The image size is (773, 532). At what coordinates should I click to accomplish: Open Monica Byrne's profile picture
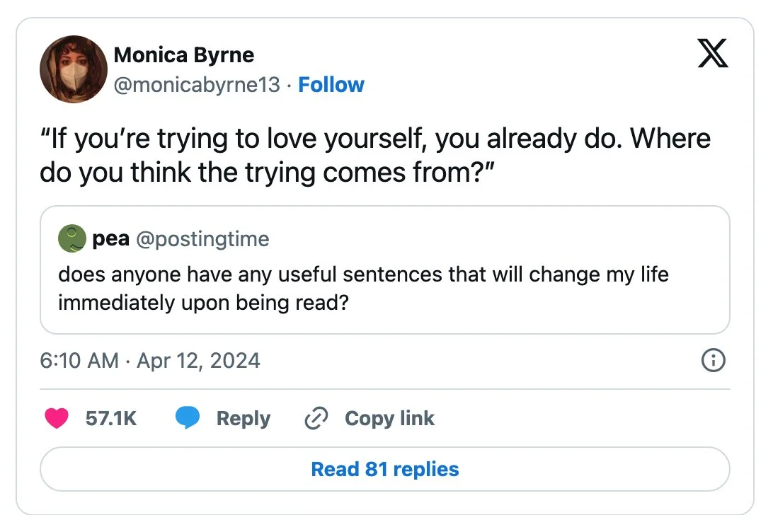tap(74, 69)
